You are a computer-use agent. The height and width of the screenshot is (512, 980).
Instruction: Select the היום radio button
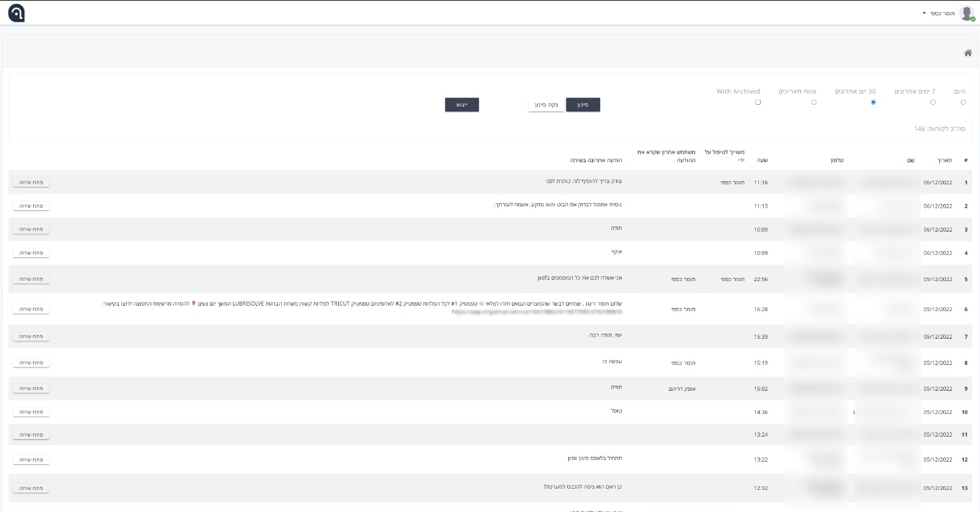click(x=963, y=102)
